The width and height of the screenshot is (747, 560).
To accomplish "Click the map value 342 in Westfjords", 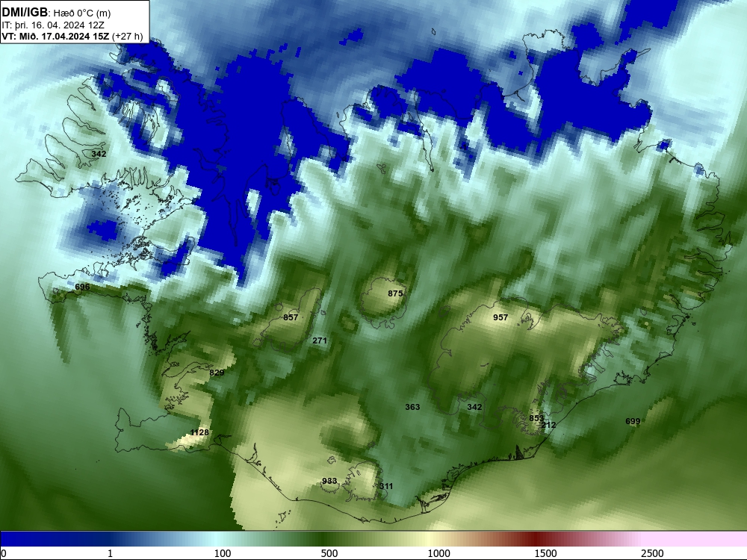I will pos(99,154).
